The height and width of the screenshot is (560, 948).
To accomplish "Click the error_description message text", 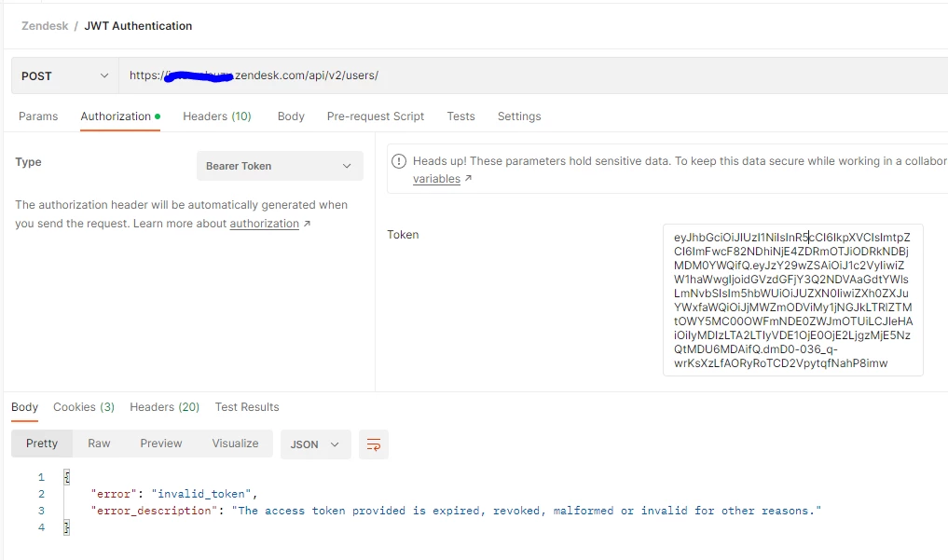I will [x=527, y=511].
